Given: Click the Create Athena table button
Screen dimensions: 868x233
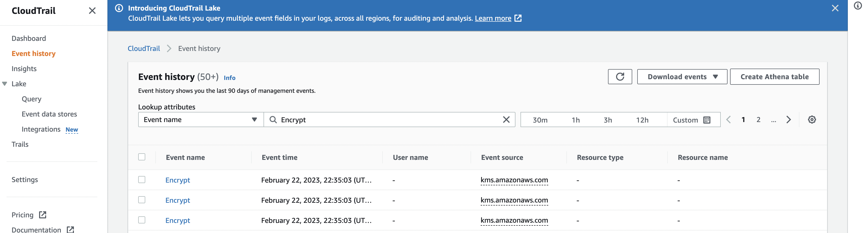Looking at the screenshot, I should coord(775,76).
